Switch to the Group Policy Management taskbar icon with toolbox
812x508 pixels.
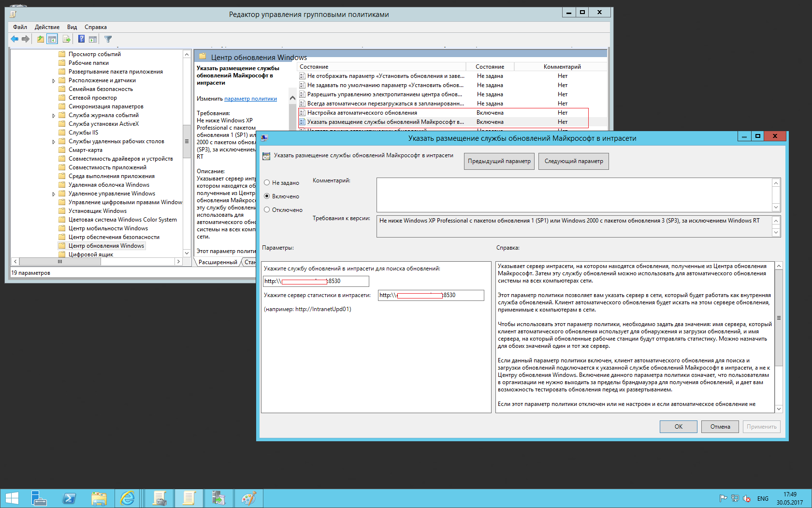[x=159, y=498]
